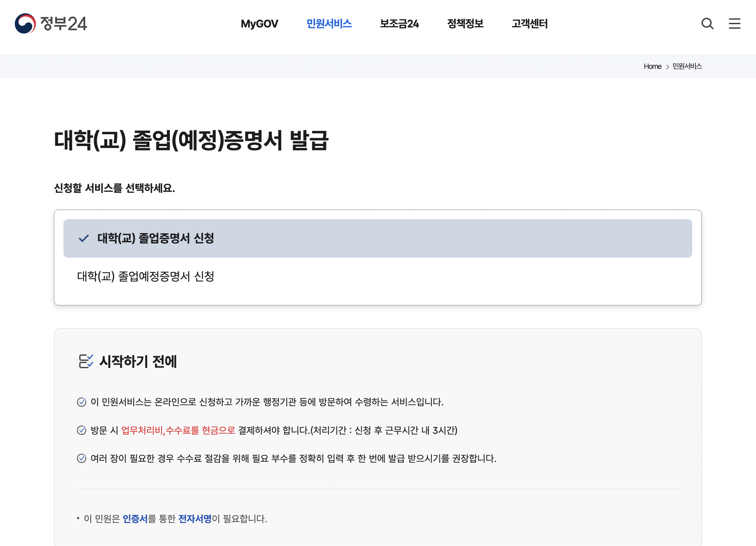Click the checkmark on 졸업증명서 신청
This screenshot has width=756, height=546.
84,238
